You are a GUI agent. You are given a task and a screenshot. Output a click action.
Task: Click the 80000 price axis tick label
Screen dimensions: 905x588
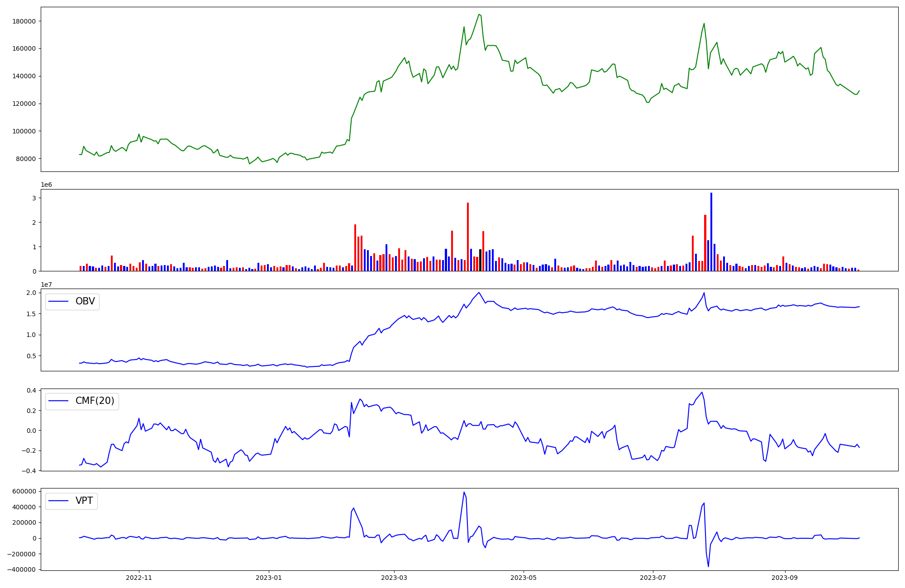pos(25,159)
